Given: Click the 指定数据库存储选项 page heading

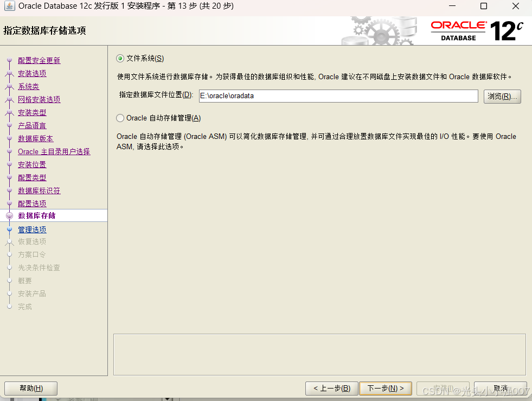Looking at the screenshot, I should point(44,30).
